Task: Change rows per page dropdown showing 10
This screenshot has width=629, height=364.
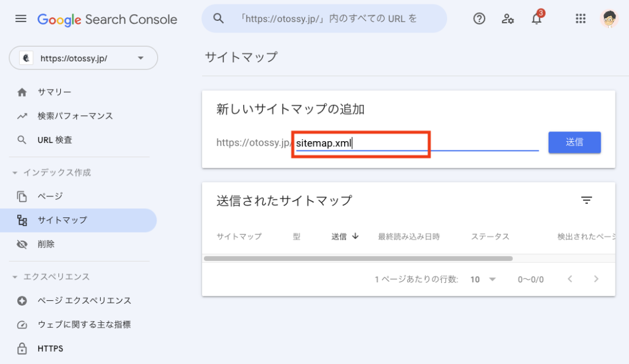Action: tap(483, 279)
